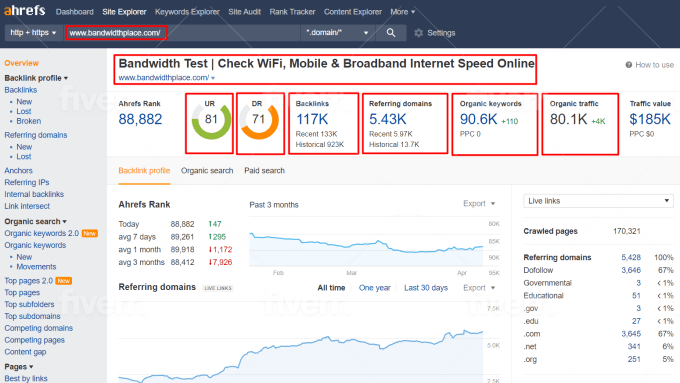
Task: Open Keywords Explorer in top navigation
Action: (187, 12)
